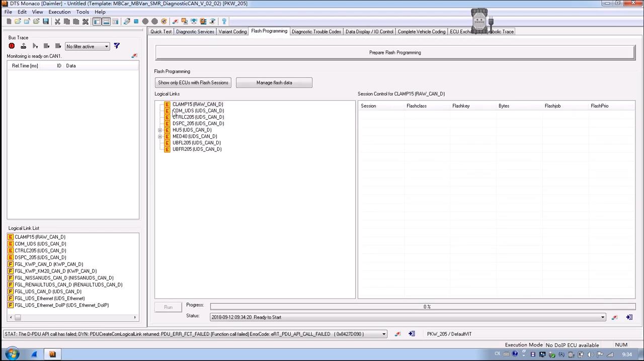Viewport: 644px width, 361px height.
Task: Click the pen icon beside STAT message bar
Action: point(397,334)
